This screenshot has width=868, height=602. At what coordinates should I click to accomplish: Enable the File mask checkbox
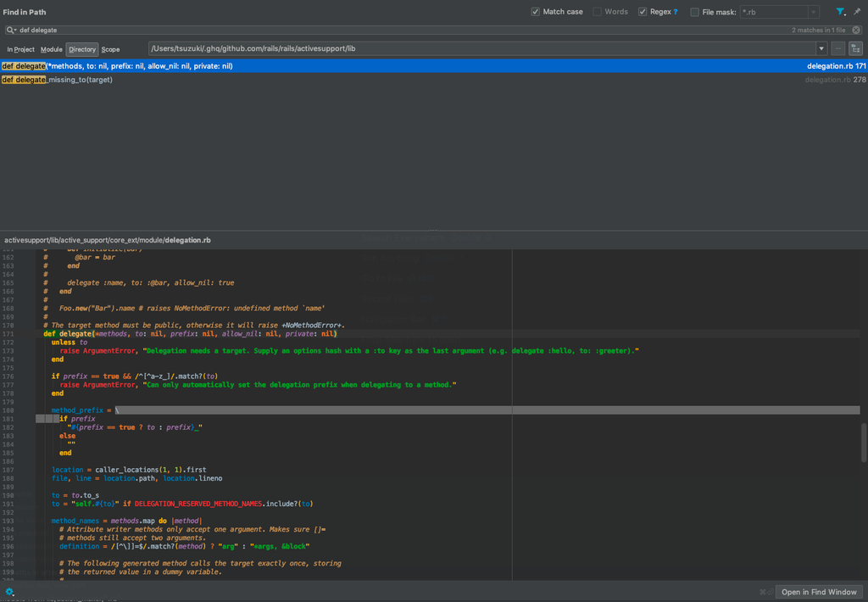coord(693,11)
